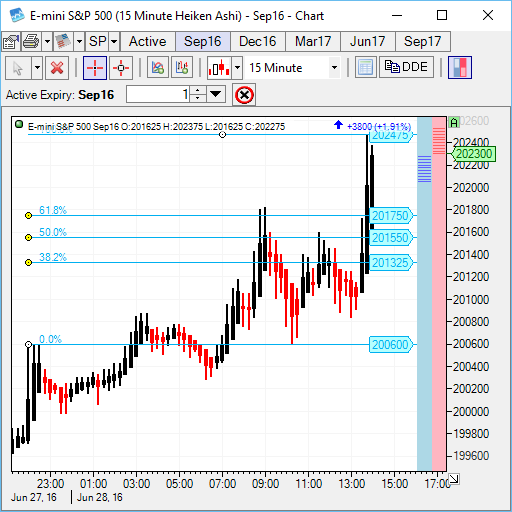Screen dimensions: 512x512
Task: Select the 38.2% Fibonacci yellow handle
Action: tap(29, 263)
